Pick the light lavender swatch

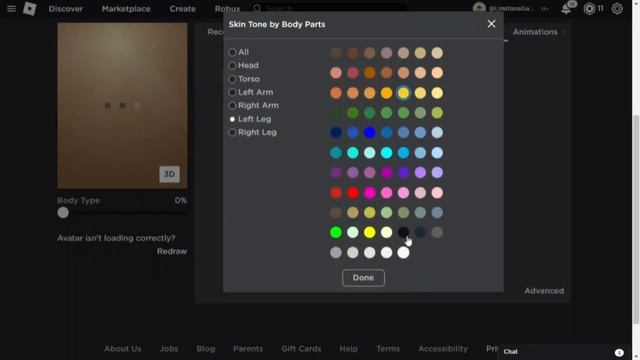coord(437,173)
